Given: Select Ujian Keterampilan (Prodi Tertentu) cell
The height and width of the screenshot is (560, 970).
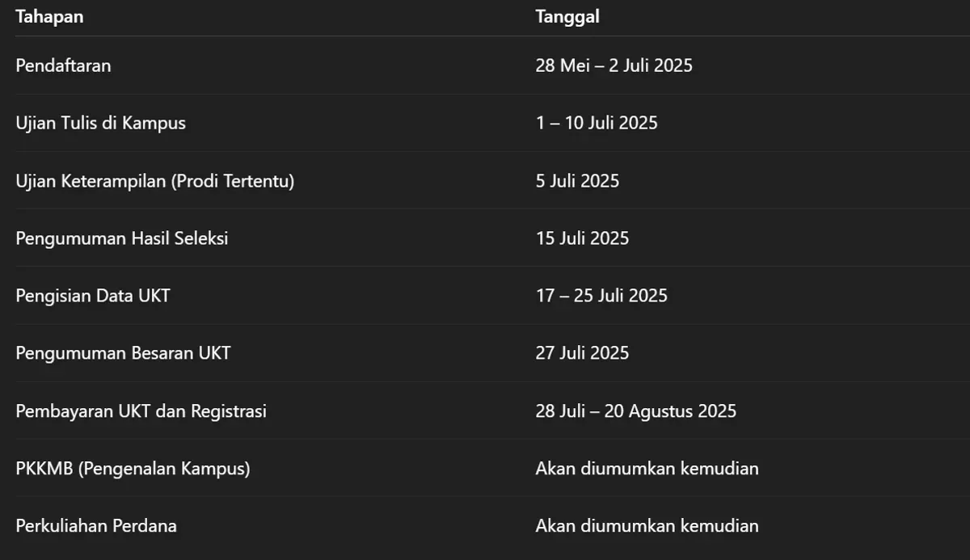Looking at the screenshot, I should 154,181.
